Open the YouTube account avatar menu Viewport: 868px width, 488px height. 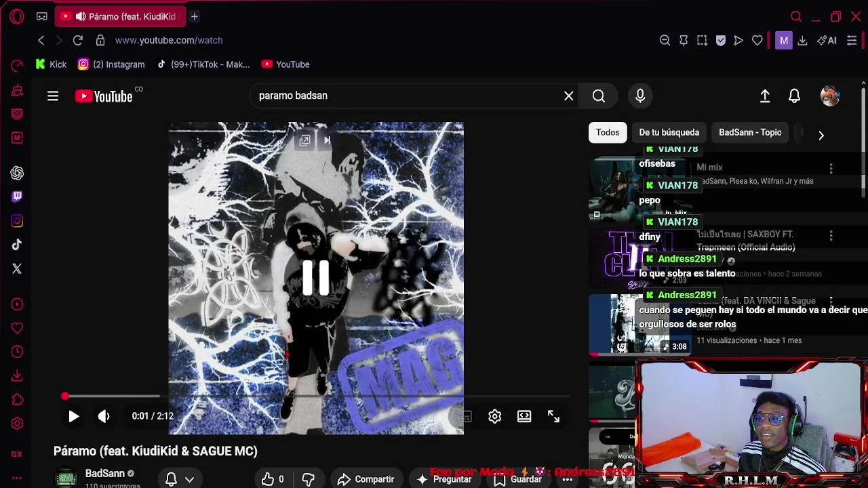pyautogui.click(x=830, y=96)
